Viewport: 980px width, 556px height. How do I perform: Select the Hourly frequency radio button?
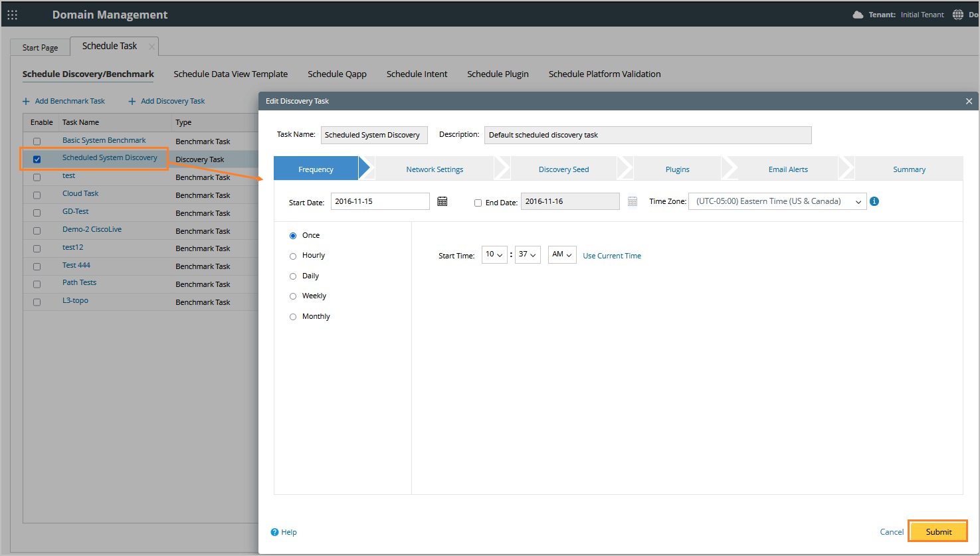tap(293, 256)
